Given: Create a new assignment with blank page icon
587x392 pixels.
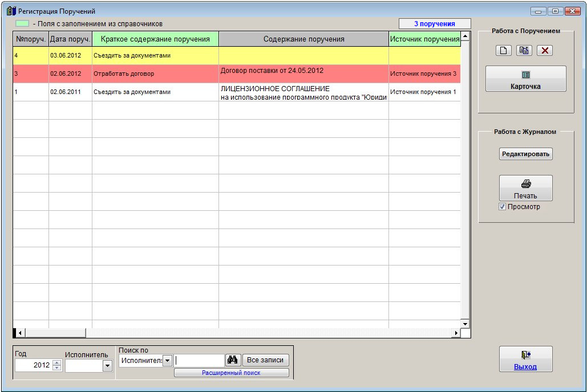Looking at the screenshot, I should tap(504, 51).
